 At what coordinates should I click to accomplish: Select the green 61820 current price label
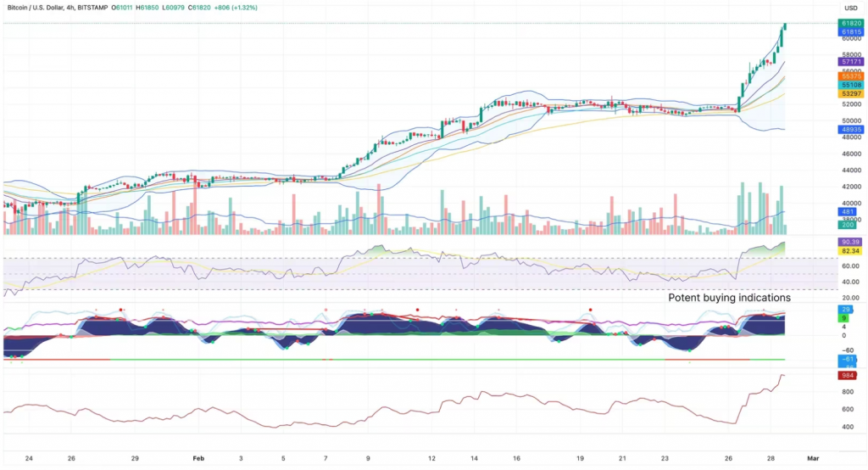[x=851, y=23]
